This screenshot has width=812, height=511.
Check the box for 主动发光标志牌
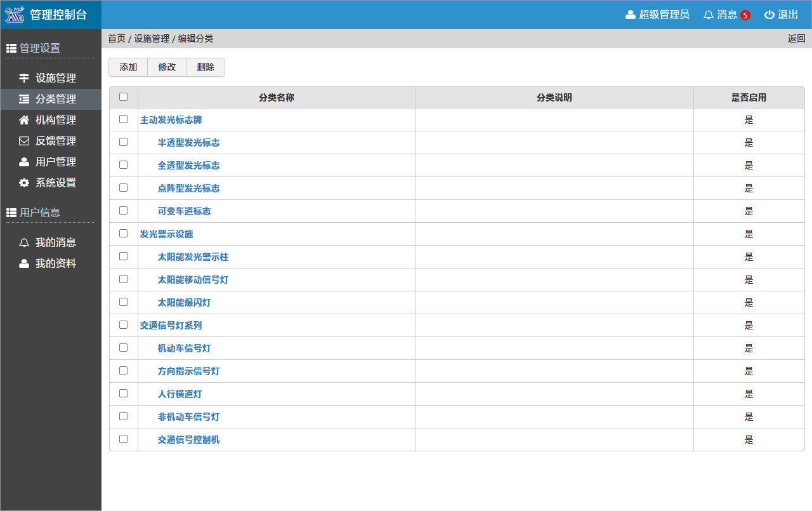(x=124, y=119)
